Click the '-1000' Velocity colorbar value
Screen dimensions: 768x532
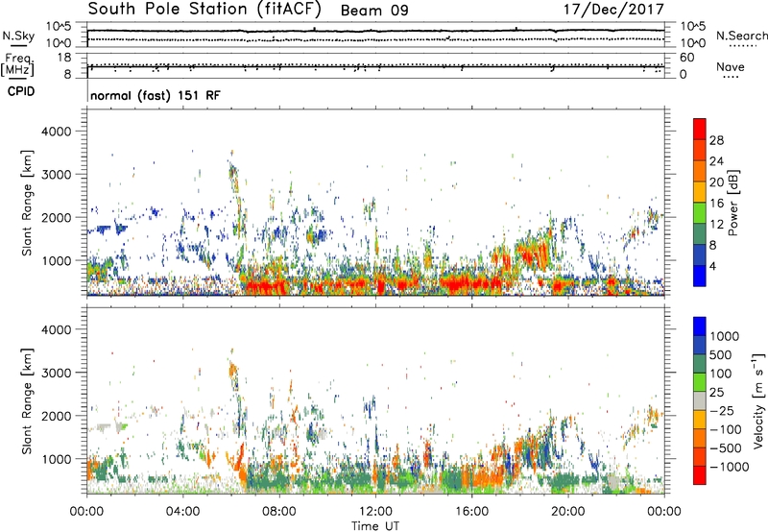730,467
